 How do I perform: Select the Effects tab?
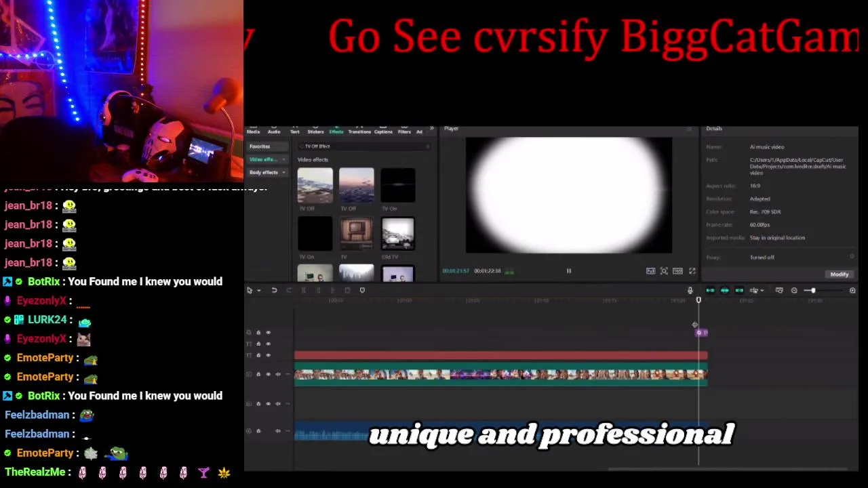pos(336,131)
